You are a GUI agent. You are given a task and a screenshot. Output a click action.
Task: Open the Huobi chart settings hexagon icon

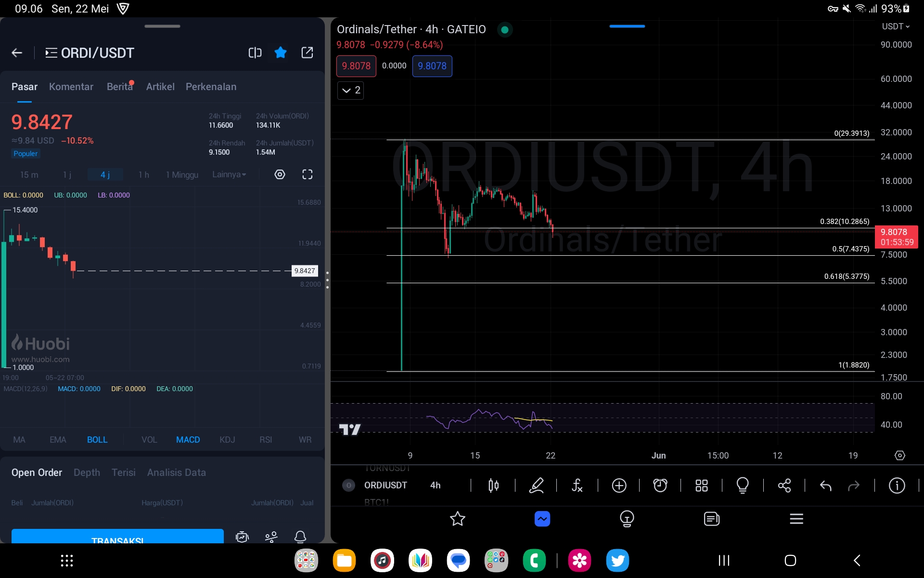[280, 174]
